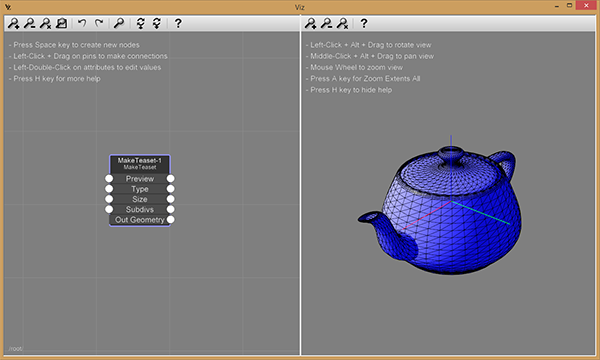This screenshot has height=360, width=600.
Task: Click the Type output pin on the right
Action: coord(171,189)
